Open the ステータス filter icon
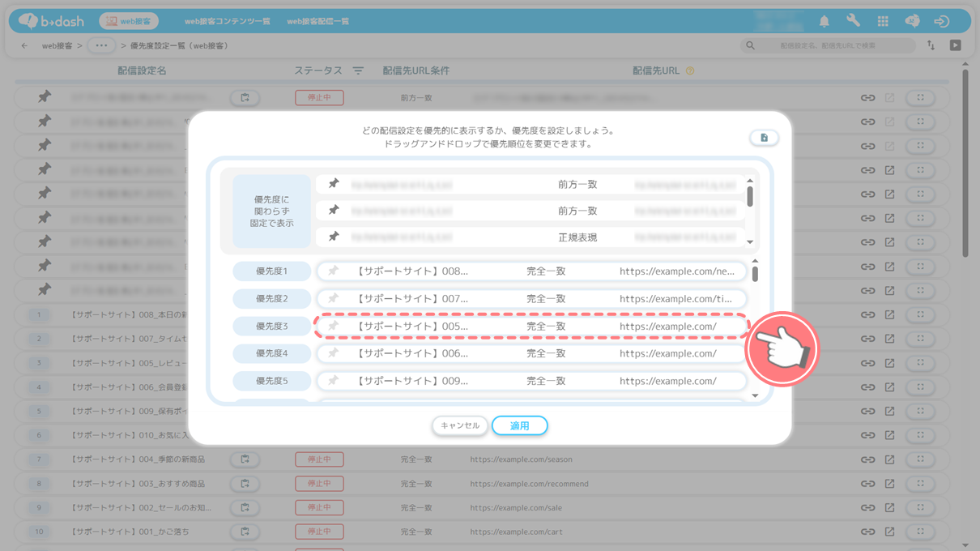Screen dimensions: 980x551 coord(358,71)
